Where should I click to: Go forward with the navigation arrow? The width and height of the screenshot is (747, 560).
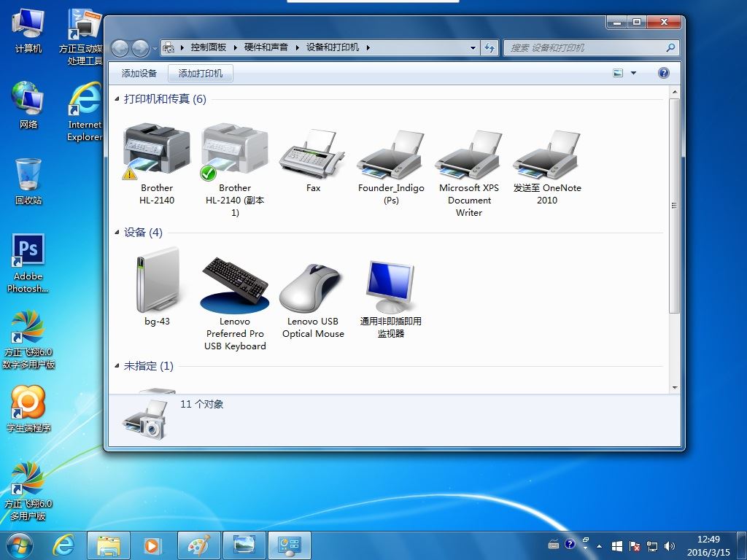pyautogui.click(x=140, y=48)
